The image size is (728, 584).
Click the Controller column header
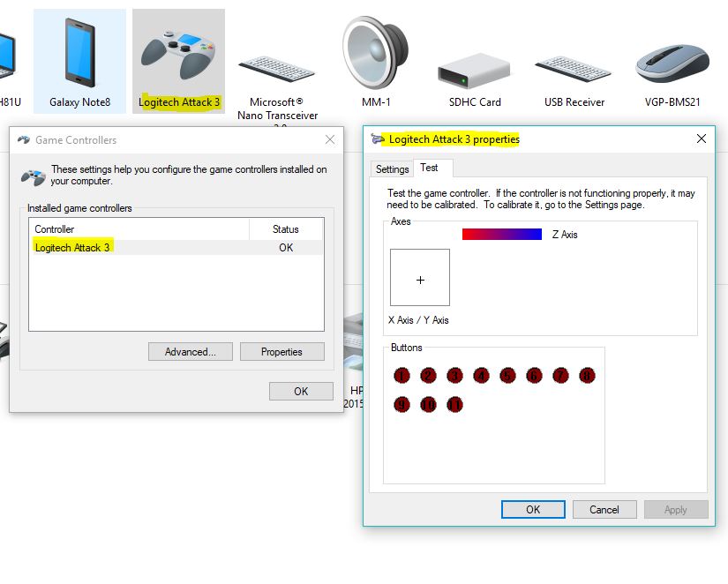[x=139, y=228]
